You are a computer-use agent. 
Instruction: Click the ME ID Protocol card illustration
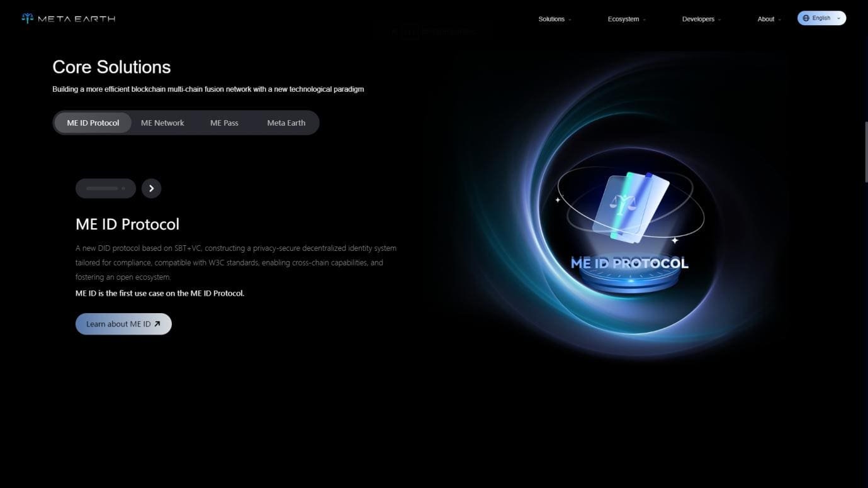[631, 206]
